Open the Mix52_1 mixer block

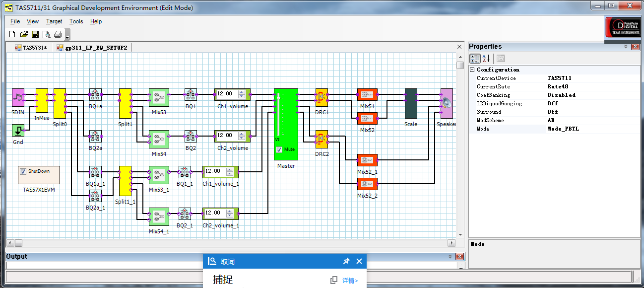367,160
